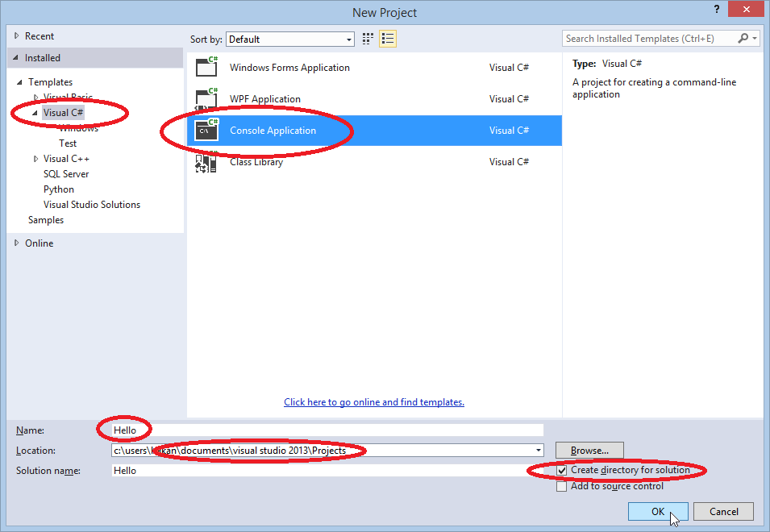Viewport: 770px width, 532px height.
Task: Open search options dropdown arrow
Action: (x=755, y=38)
